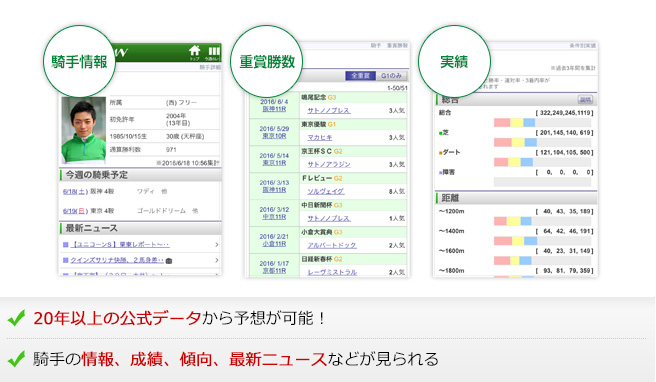Click the 通算勝利数 971 value
Image resolution: width=656 pixels, height=382 pixels.
(171, 149)
